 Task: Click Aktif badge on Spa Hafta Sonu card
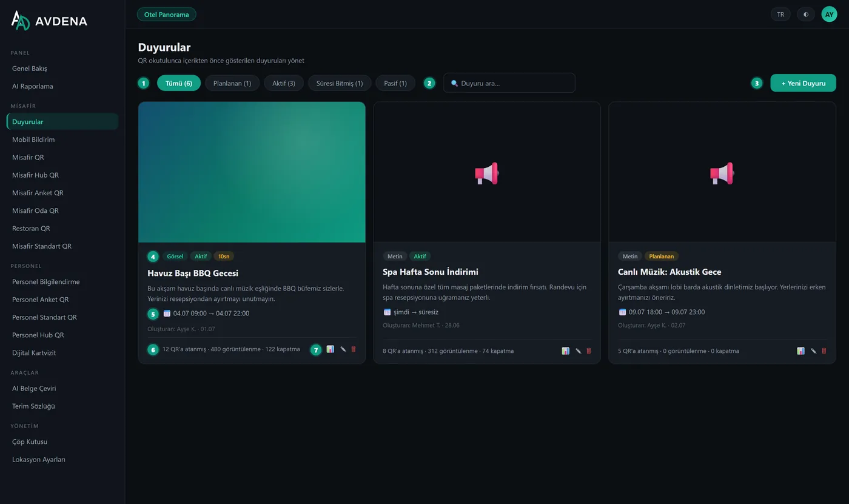420,257
